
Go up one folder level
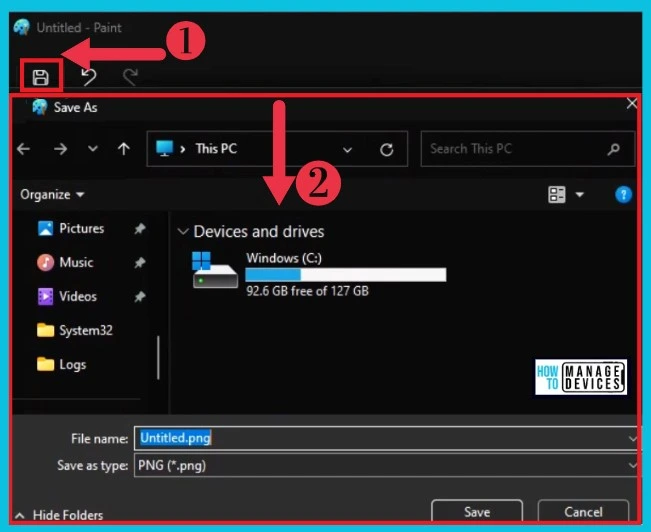click(124, 149)
